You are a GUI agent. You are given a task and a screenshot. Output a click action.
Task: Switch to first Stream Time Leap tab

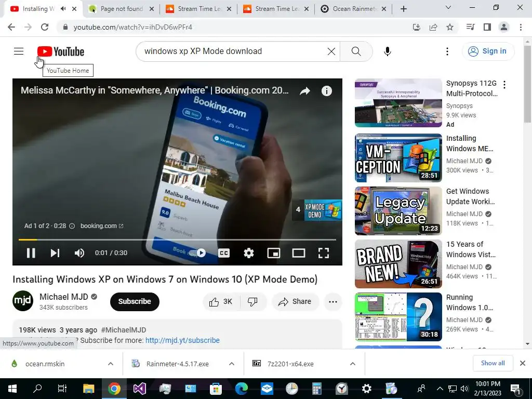click(x=198, y=9)
